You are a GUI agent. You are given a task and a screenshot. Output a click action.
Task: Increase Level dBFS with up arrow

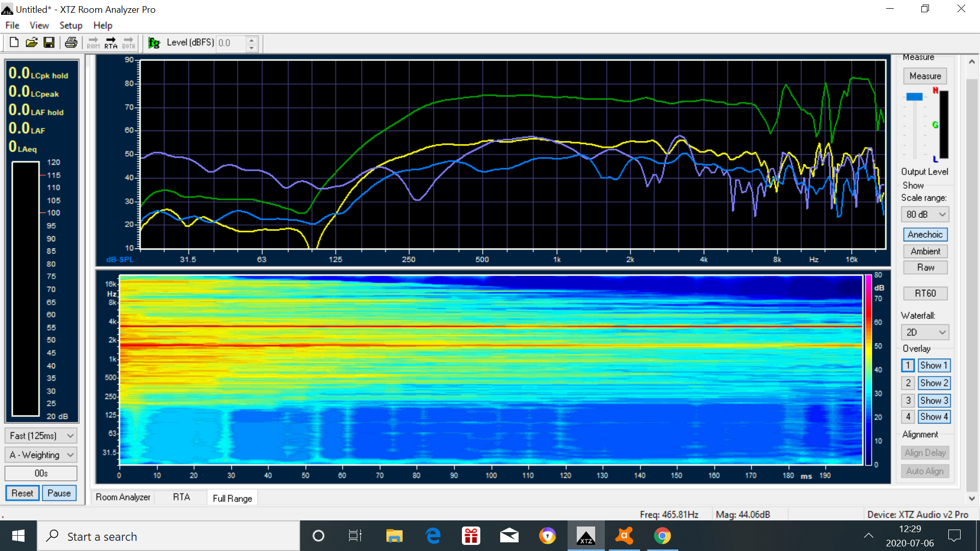tap(251, 39)
